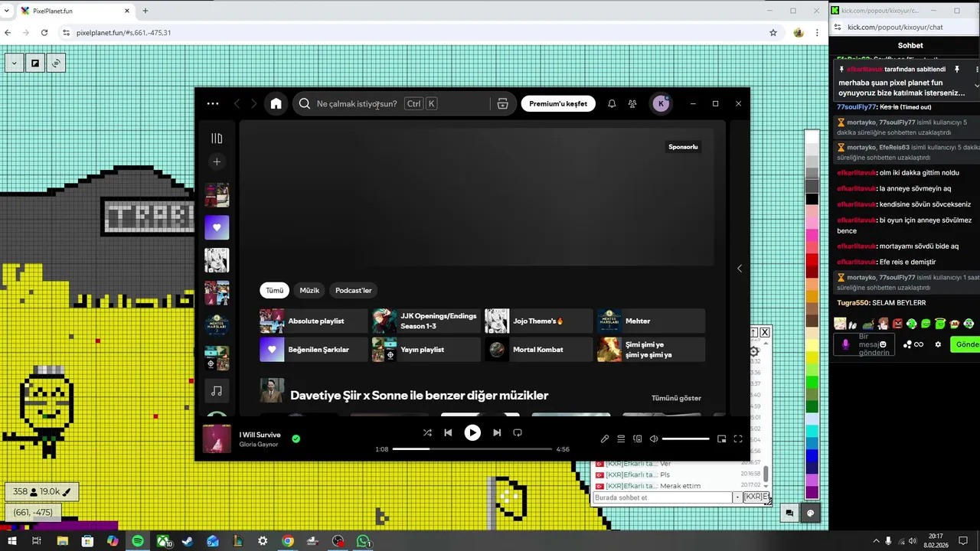
Task: Open Spotify mini player icon
Action: coord(721,439)
